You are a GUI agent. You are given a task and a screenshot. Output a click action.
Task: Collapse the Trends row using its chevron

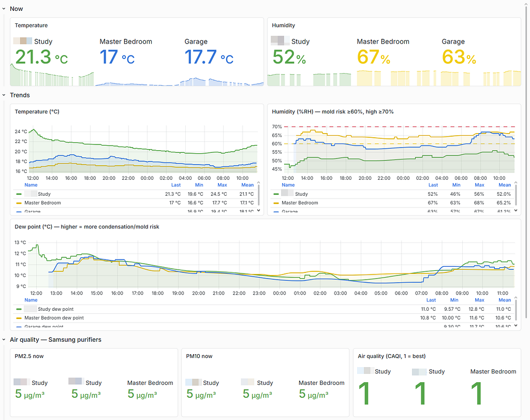pos(4,95)
